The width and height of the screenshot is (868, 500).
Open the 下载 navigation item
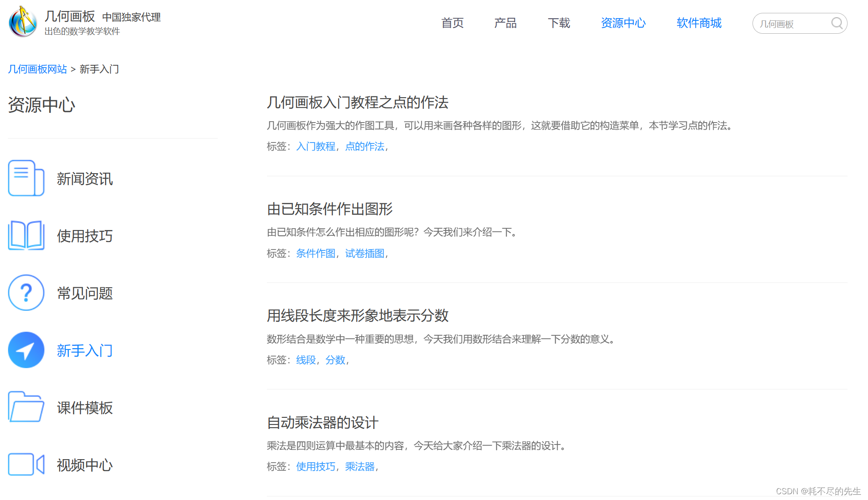(x=558, y=23)
